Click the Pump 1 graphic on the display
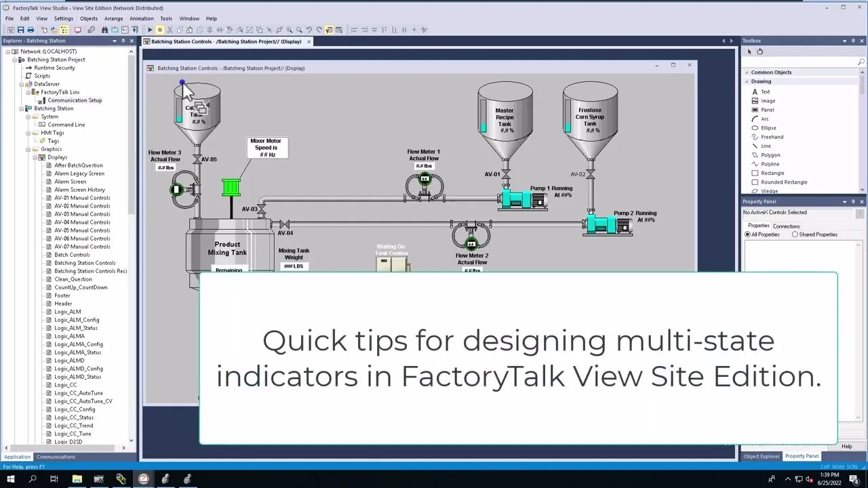868x488 pixels. pos(523,199)
